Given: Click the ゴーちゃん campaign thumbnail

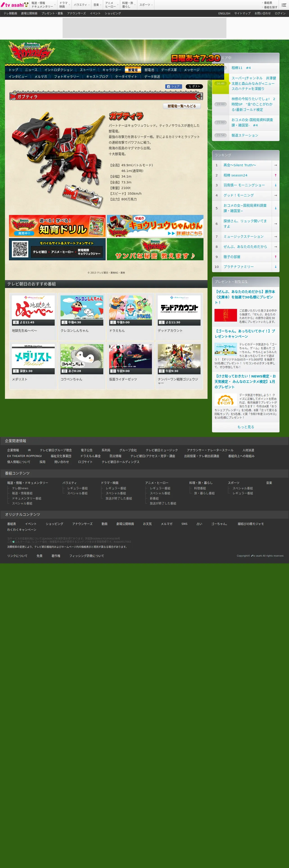Looking at the screenshot, I should coord(226,349).
